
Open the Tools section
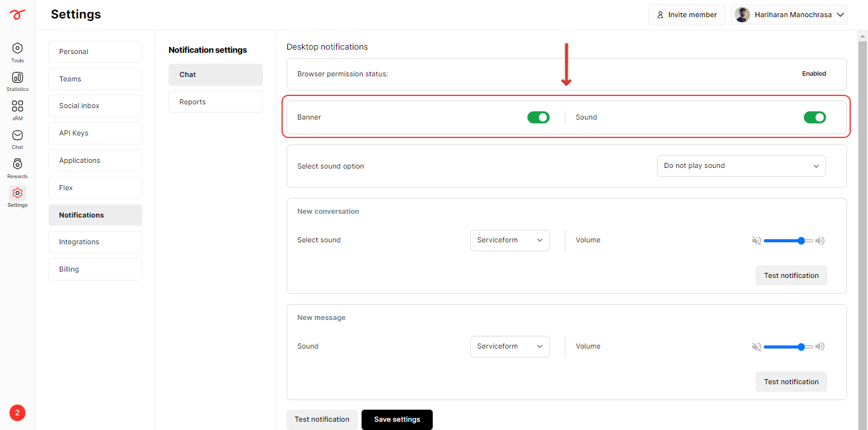17,52
